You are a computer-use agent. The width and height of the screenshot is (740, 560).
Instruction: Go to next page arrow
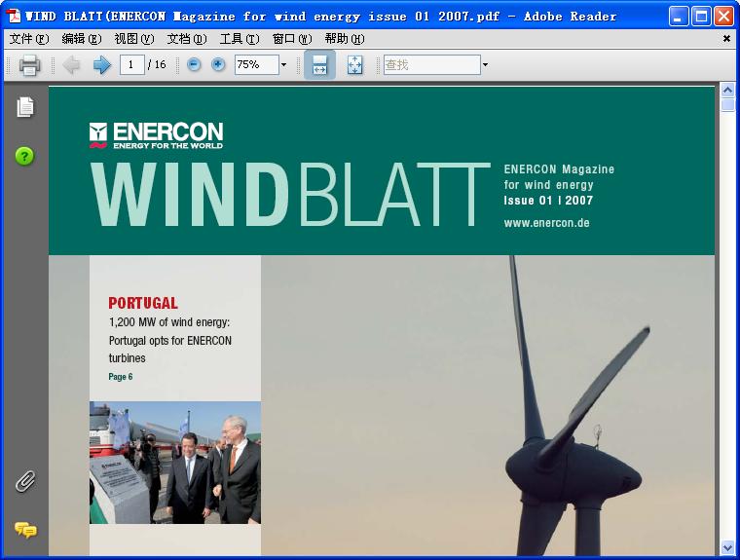(102, 64)
